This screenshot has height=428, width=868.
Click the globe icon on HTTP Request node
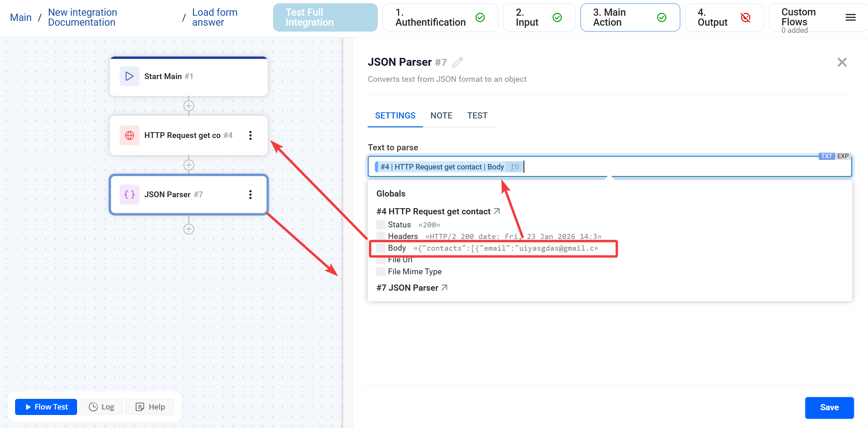point(129,135)
